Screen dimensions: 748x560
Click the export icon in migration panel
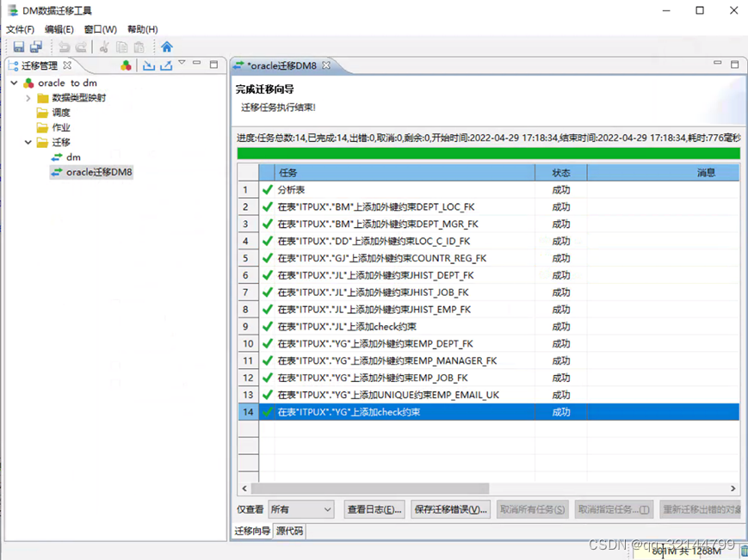(166, 65)
